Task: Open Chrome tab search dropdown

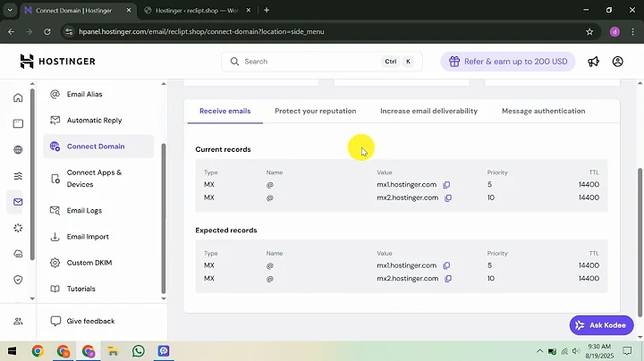Action: point(10,10)
